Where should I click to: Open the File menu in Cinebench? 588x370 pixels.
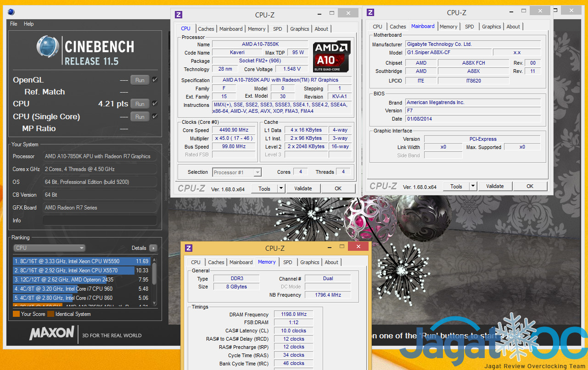13,24
